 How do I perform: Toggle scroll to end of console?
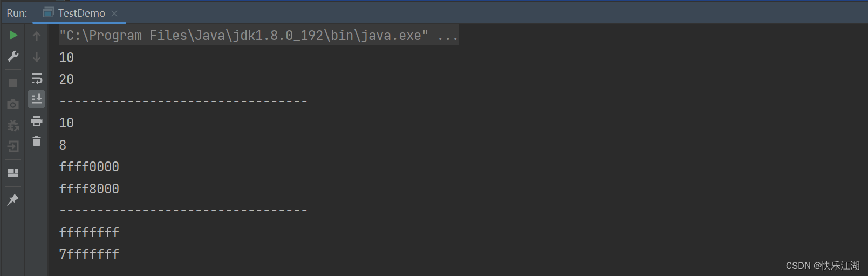click(37, 99)
